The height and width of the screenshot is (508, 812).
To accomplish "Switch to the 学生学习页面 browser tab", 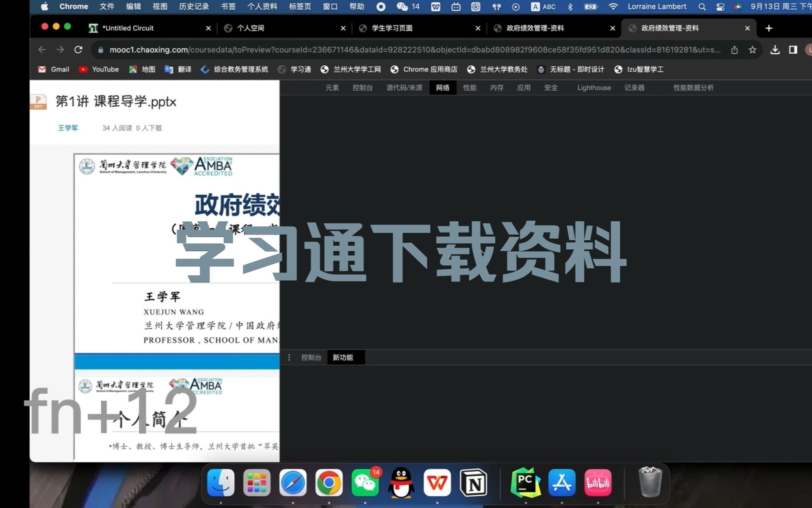I will click(x=419, y=28).
